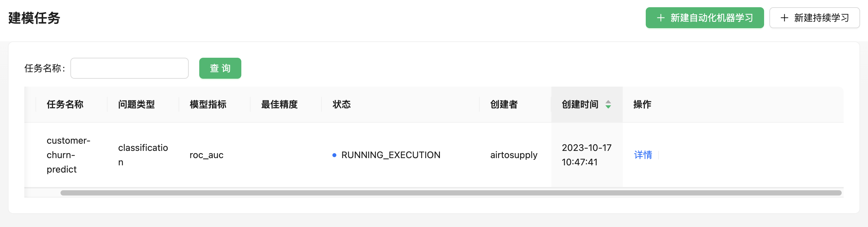Screen dimensions: 868x227
Task: Click the roc_auc metric cell
Action: (206, 155)
